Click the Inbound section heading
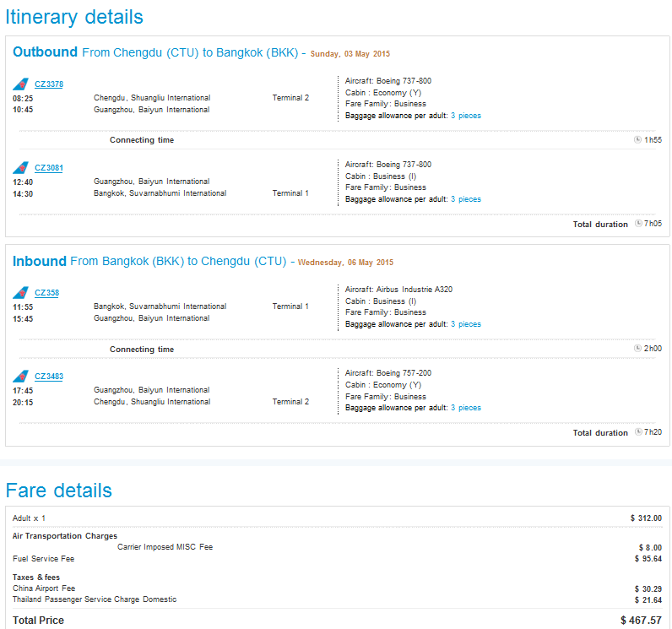The width and height of the screenshot is (672, 629). pos(39,261)
